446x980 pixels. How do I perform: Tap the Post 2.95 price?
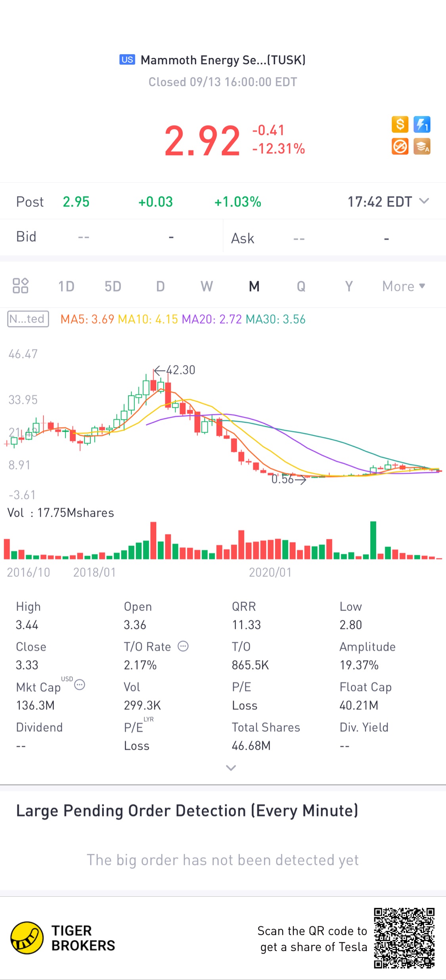pyautogui.click(x=76, y=202)
